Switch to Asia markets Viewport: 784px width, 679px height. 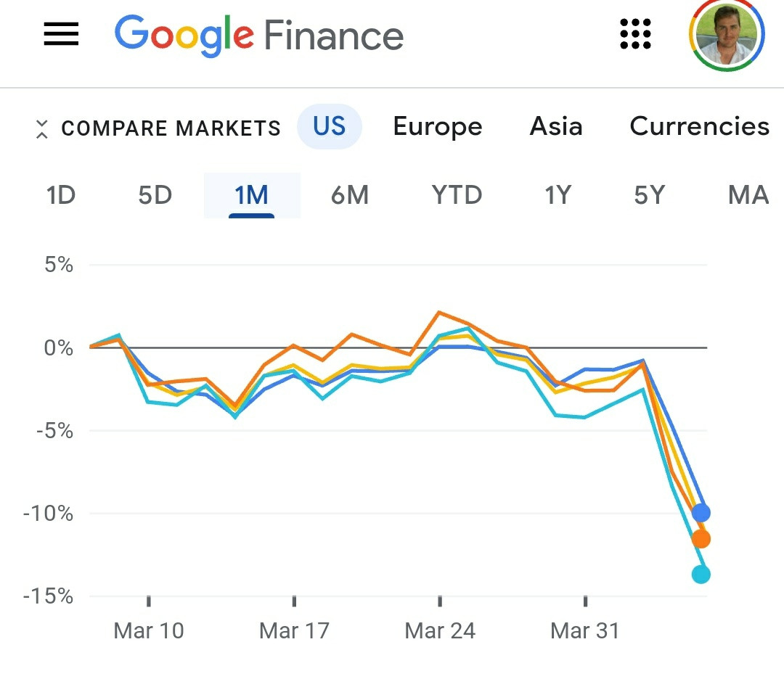coord(556,126)
